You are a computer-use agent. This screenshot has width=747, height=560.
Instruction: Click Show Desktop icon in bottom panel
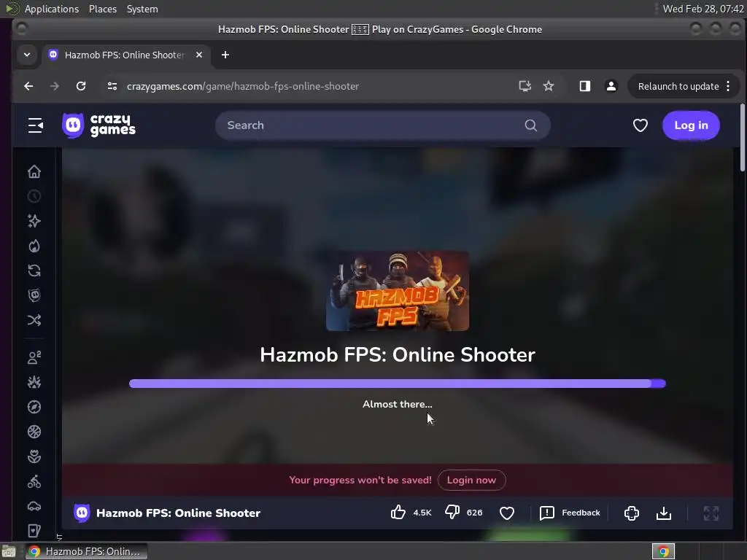pos(9,552)
